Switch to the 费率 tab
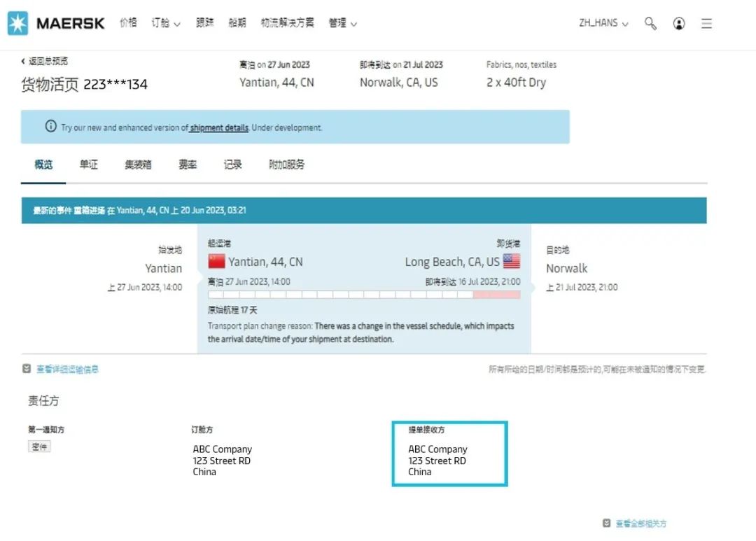756x541 pixels. pos(188,164)
